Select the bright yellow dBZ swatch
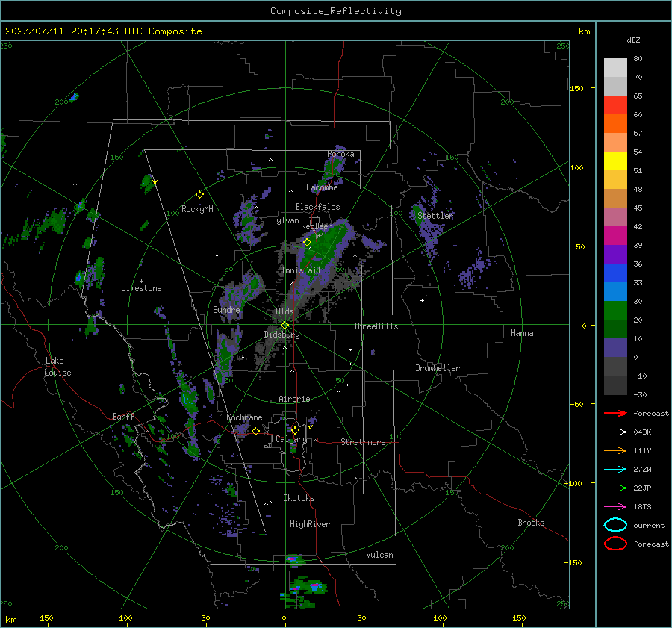Image resolution: width=672 pixels, height=628 pixels. pyautogui.click(x=615, y=161)
